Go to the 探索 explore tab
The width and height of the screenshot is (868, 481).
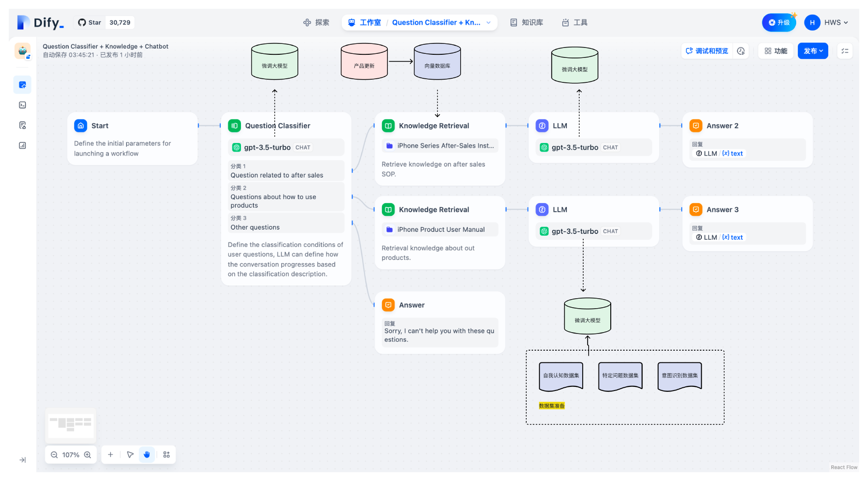(x=316, y=23)
